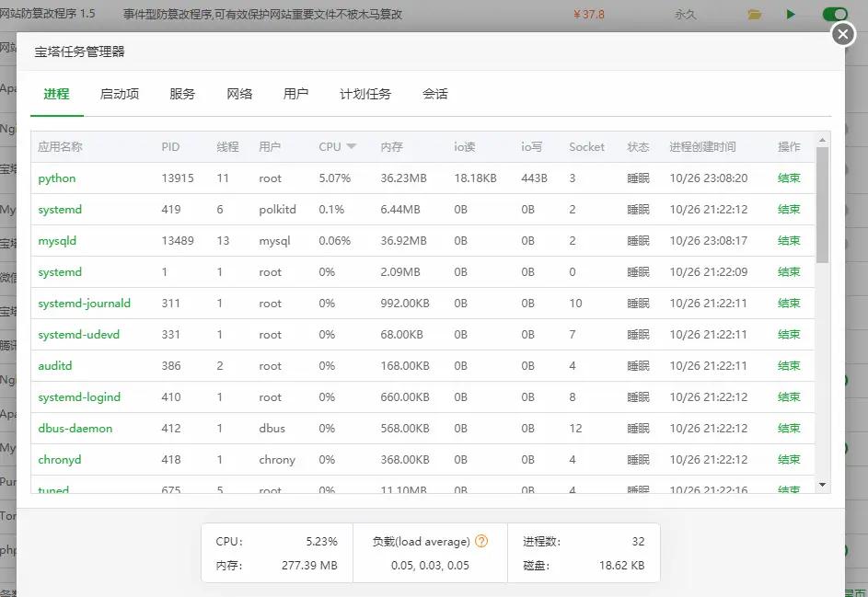This screenshot has width=868, height=597.
Task: View the 用户 tab
Action: [296, 94]
